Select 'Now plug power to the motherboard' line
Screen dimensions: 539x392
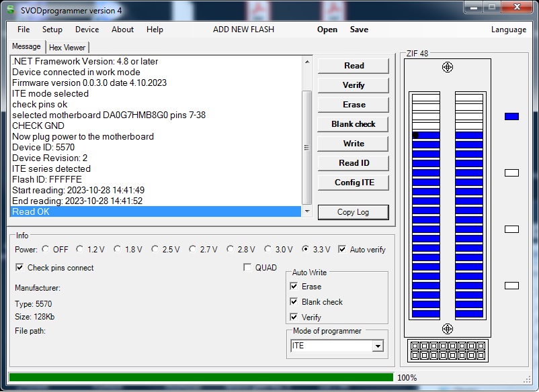pos(156,137)
